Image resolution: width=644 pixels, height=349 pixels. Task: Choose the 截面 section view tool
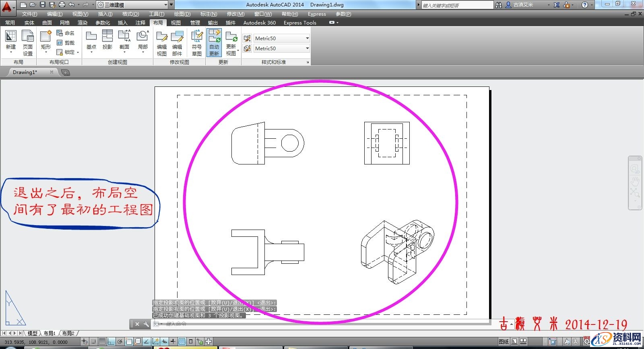(x=124, y=40)
